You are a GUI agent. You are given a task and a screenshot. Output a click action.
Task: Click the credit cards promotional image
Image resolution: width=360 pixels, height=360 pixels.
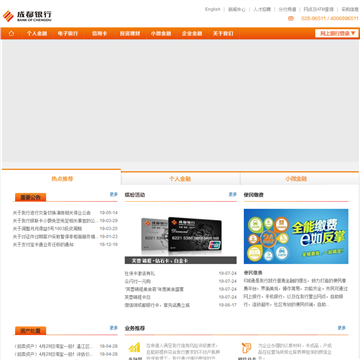(181, 236)
